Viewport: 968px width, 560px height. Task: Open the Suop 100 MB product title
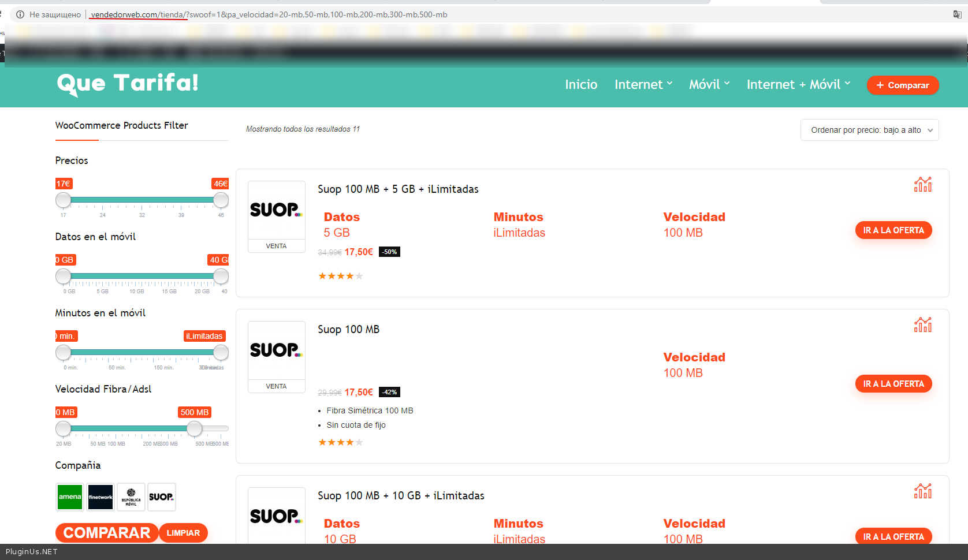(x=348, y=330)
